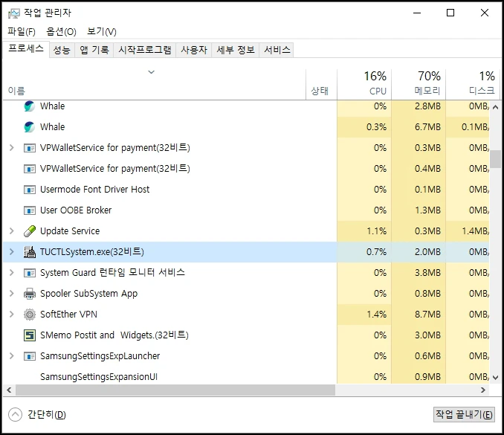Screen dimensions: 504x435
Task: Select the SamsungSettingsExpansionUI row
Action: (x=246, y=376)
